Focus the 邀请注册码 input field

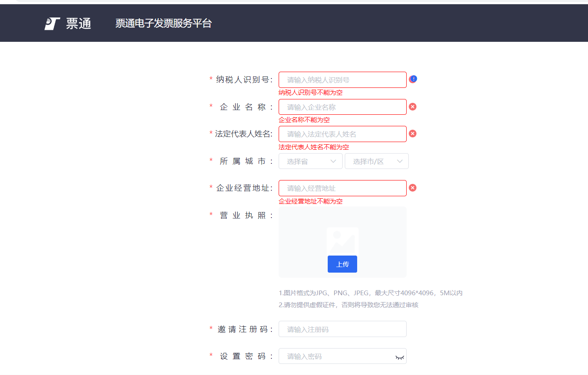[x=343, y=329]
